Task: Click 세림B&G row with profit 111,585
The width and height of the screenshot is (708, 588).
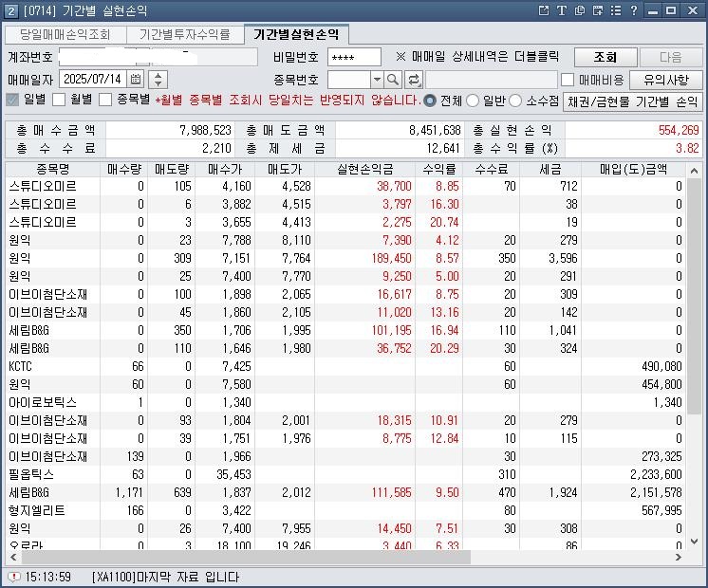Action: tap(345, 492)
